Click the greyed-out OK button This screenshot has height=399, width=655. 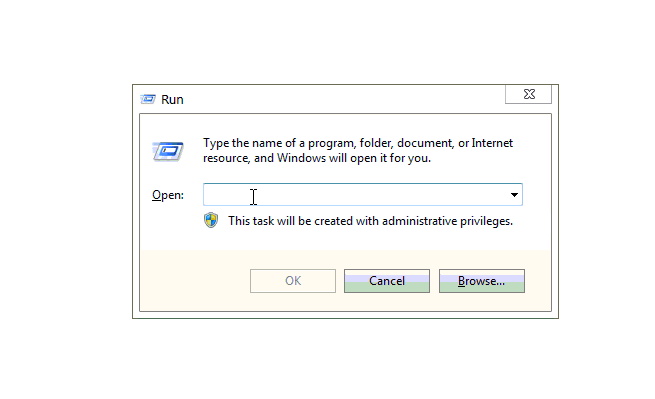(293, 281)
